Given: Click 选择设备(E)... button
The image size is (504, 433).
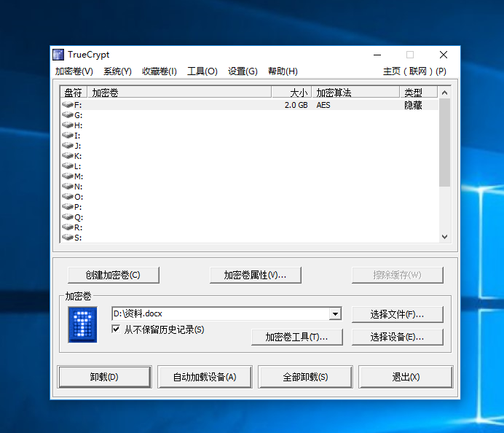Looking at the screenshot, I should (x=397, y=337).
